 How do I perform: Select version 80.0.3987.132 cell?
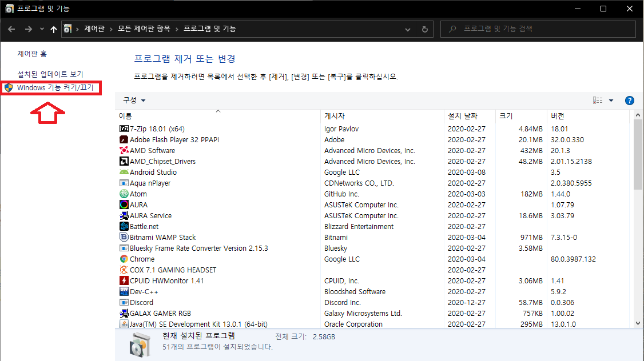573,259
